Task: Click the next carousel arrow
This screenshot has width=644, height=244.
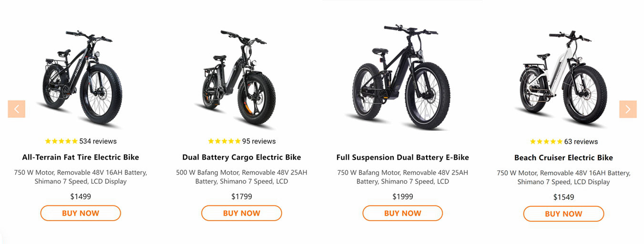Action: click(627, 109)
